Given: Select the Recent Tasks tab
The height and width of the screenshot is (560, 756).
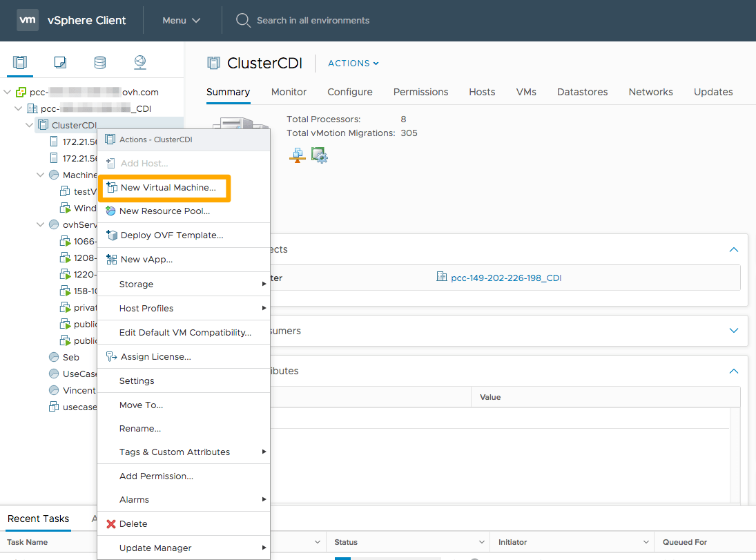Looking at the screenshot, I should click(38, 519).
